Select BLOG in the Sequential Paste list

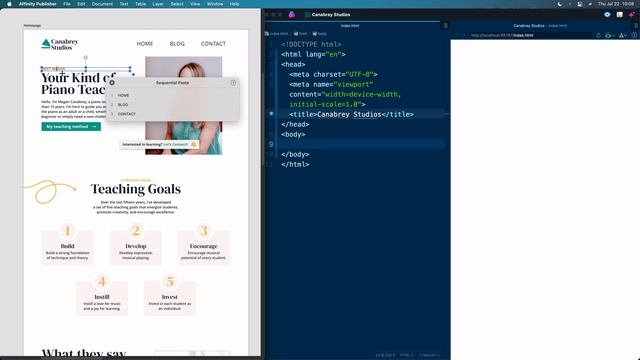(172, 104)
